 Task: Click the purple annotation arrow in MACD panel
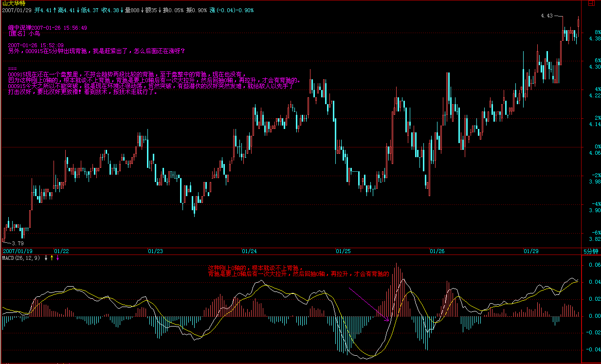[368, 304]
